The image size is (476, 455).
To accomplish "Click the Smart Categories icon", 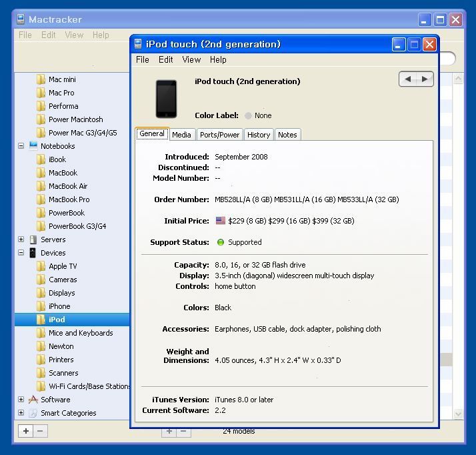I will click(33, 413).
